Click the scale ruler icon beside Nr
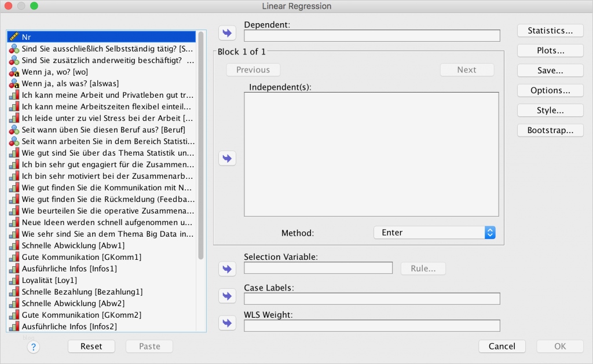 [x=14, y=36]
